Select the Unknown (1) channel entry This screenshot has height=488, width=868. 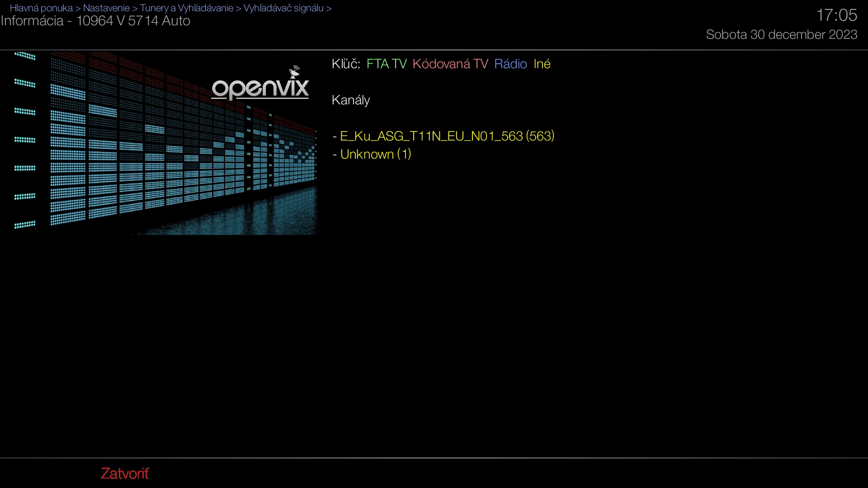(375, 154)
